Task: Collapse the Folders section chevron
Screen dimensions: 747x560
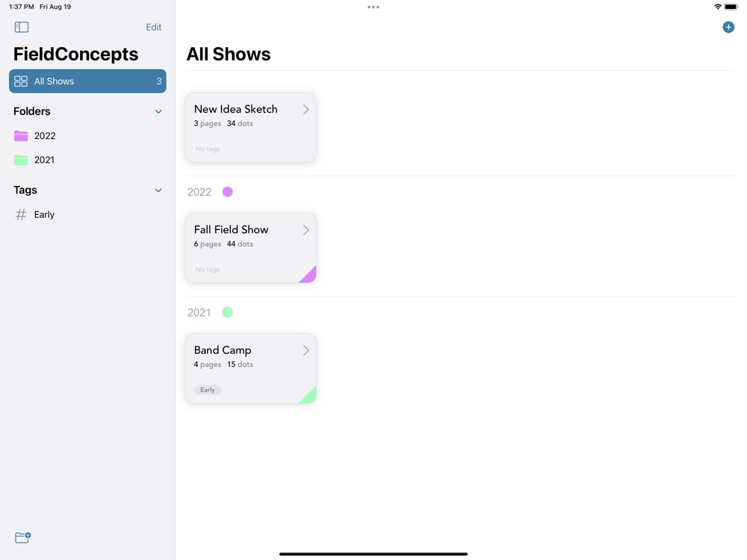Action: [x=158, y=111]
